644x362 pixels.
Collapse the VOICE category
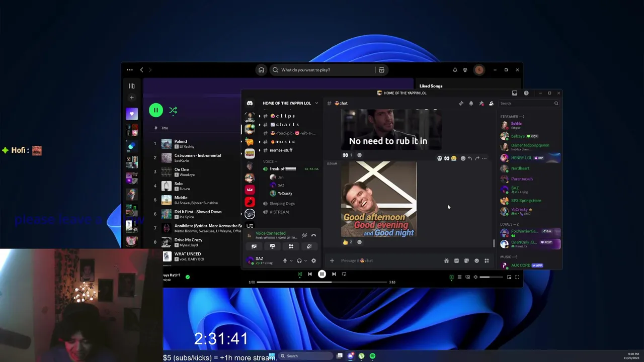pos(270,161)
